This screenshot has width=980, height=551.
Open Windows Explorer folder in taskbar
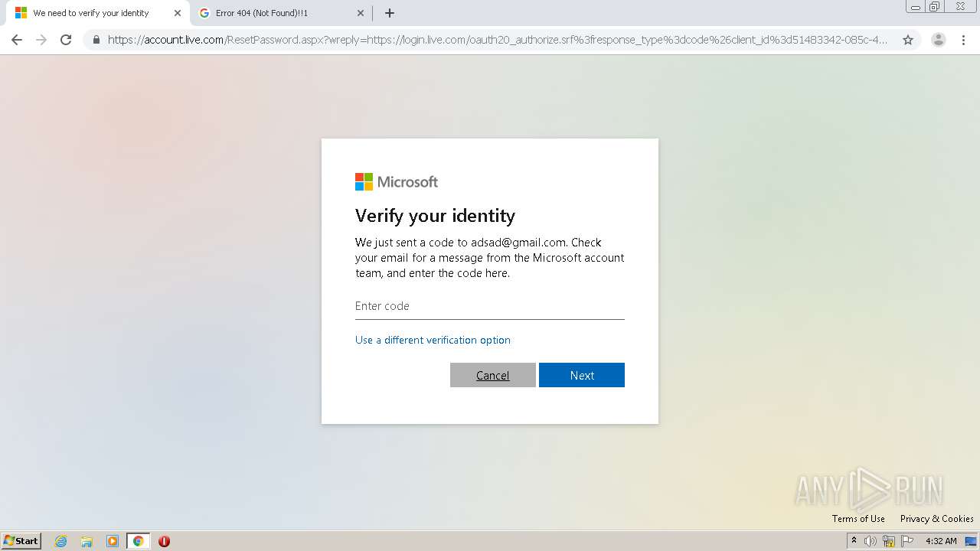click(87, 541)
